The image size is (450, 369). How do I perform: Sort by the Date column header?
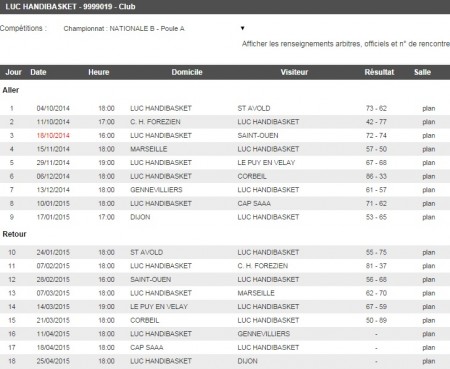click(x=38, y=72)
